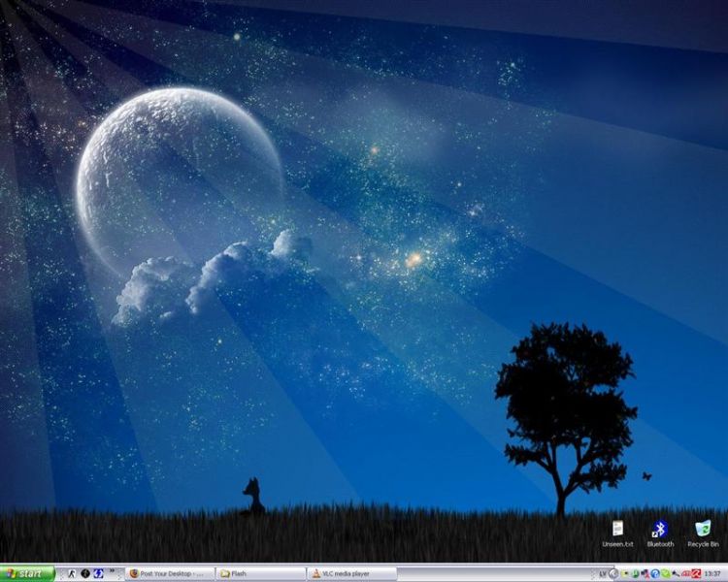Image resolution: width=728 pixels, height=582 pixels.
Task: Select the Bluetooth desktop shortcut
Action: coord(660,533)
